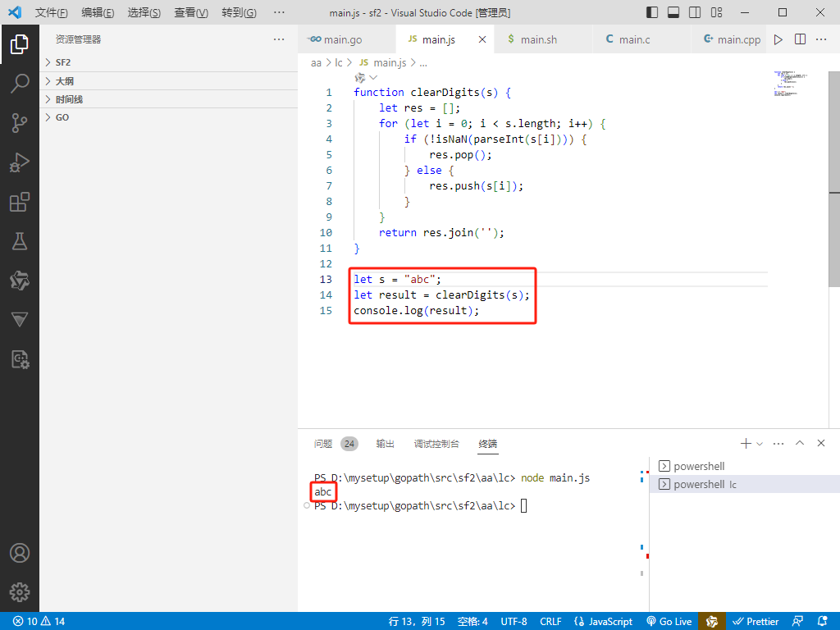Open the 调试控制台 debug console tab
Image resolution: width=840 pixels, height=630 pixels.
(436, 444)
